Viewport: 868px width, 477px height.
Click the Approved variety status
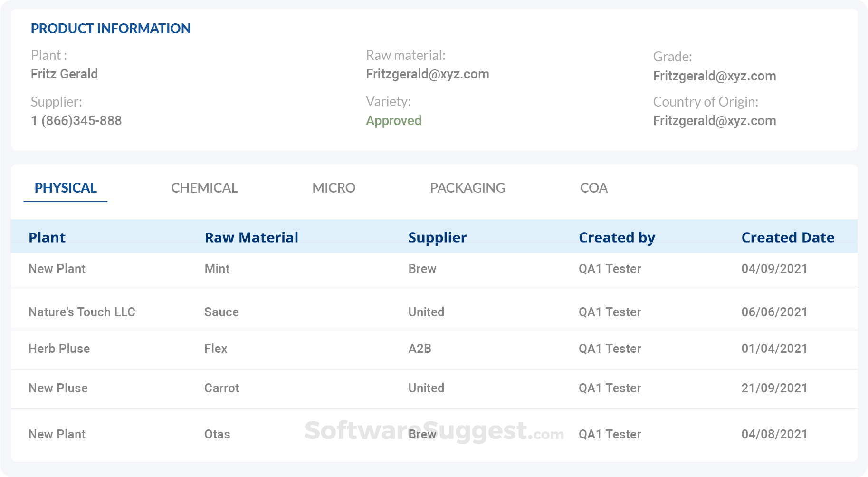tap(393, 121)
